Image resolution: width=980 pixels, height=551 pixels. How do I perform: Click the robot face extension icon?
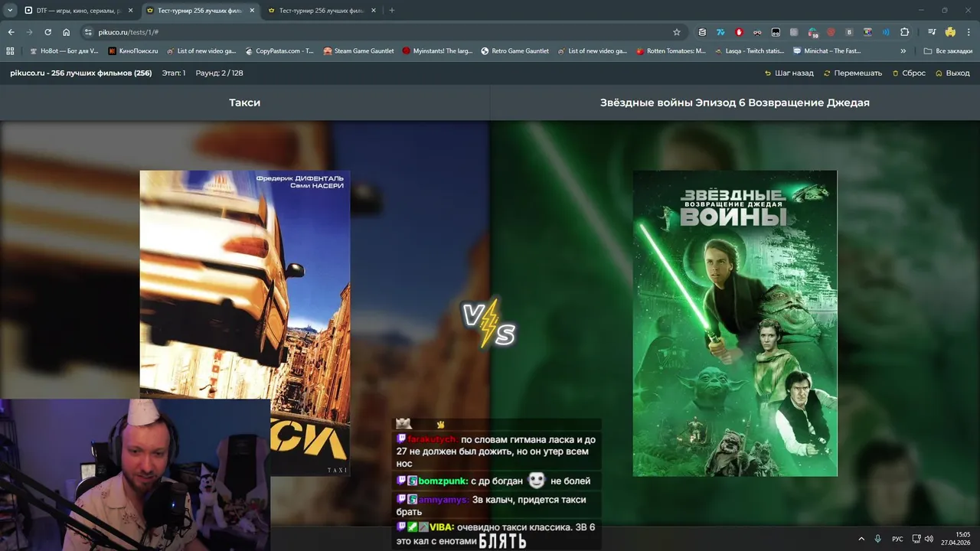pyautogui.click(x=776, y=32)
